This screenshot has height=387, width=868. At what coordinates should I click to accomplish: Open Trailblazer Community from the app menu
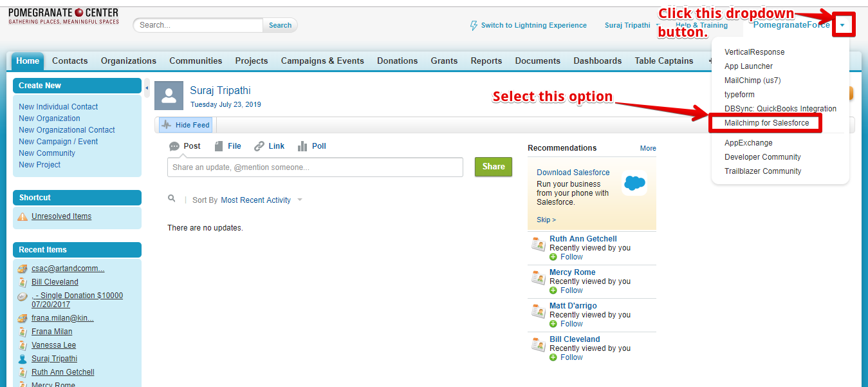point(762,171)
